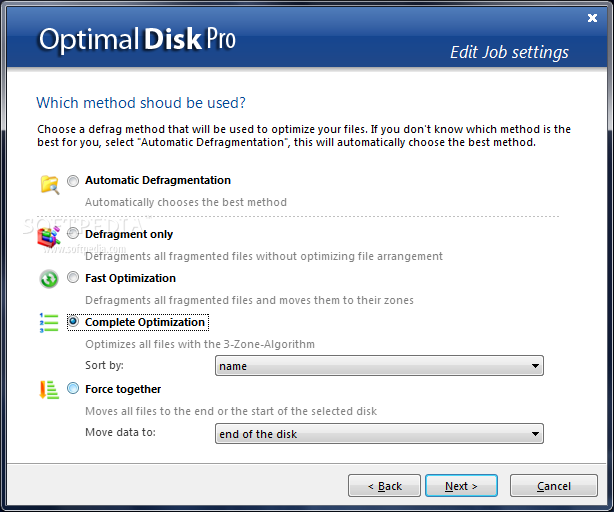This screenshot has height=512, width=614.
Task: Click the Force together label
Action: 123,389
